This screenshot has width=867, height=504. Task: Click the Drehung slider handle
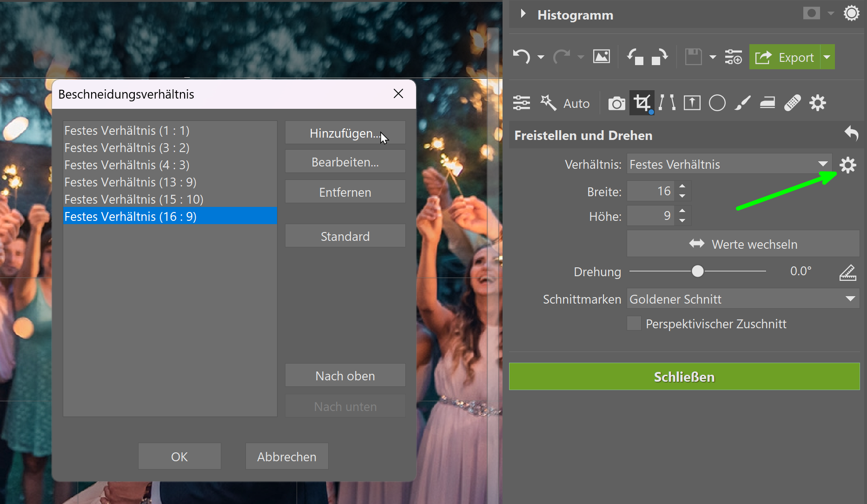[x=697, y=271]
